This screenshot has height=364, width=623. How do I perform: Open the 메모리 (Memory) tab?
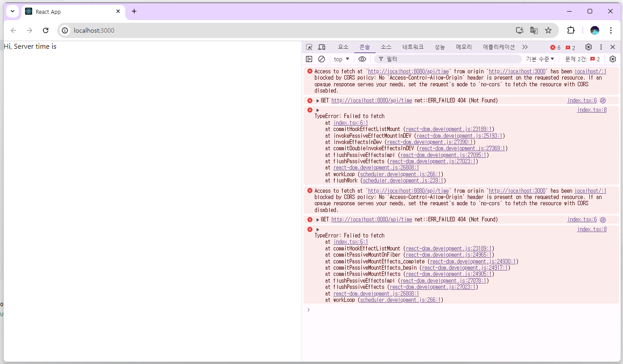(464, 47)
